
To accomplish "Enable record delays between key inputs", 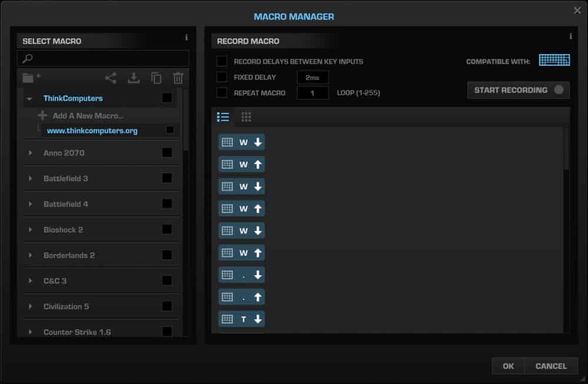I will point(222,61).
